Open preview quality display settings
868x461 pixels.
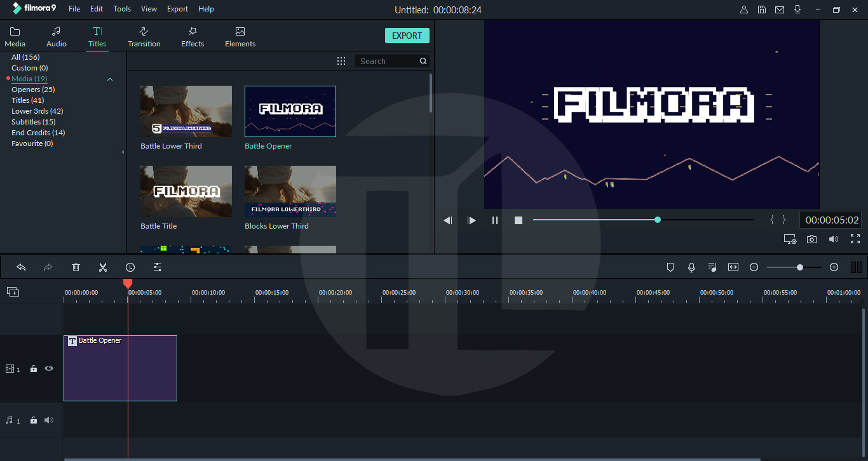coord(790,239)
